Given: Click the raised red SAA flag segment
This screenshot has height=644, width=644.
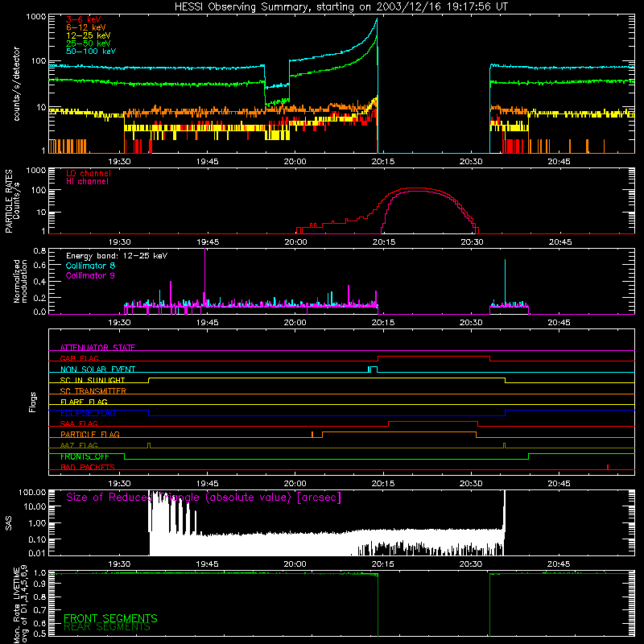Looking at the screenshot, I should 433,422.
